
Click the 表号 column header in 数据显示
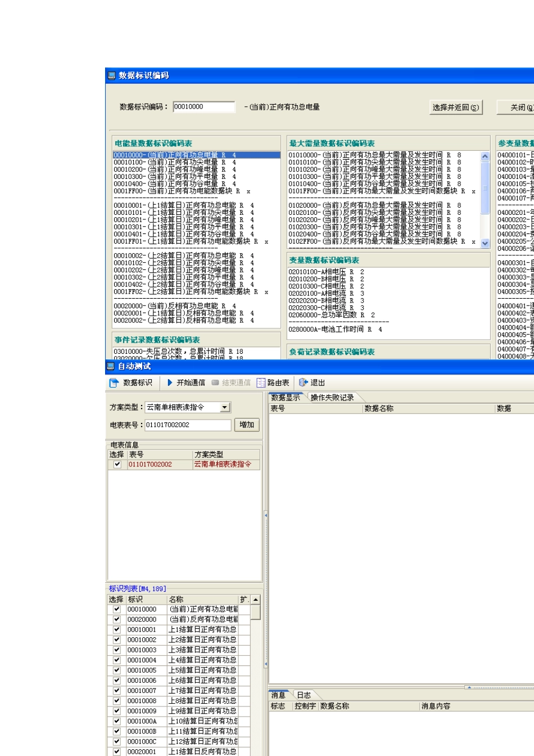[316, 408]
